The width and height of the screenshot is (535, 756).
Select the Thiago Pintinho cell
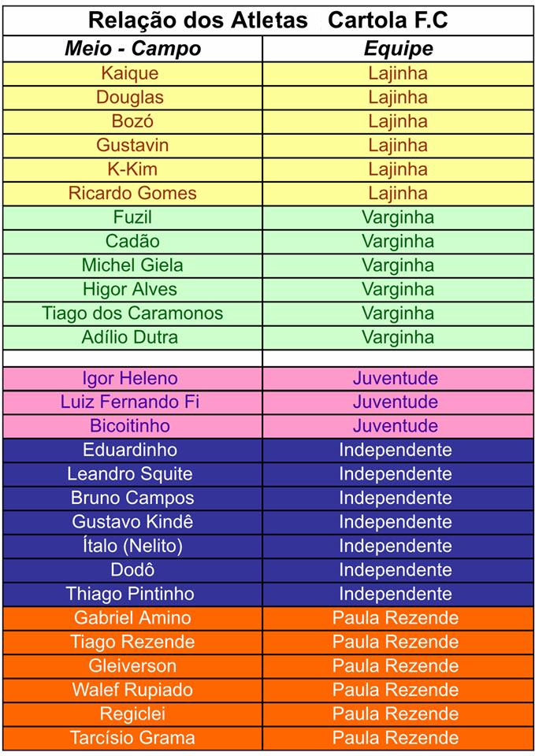(132, 595)
